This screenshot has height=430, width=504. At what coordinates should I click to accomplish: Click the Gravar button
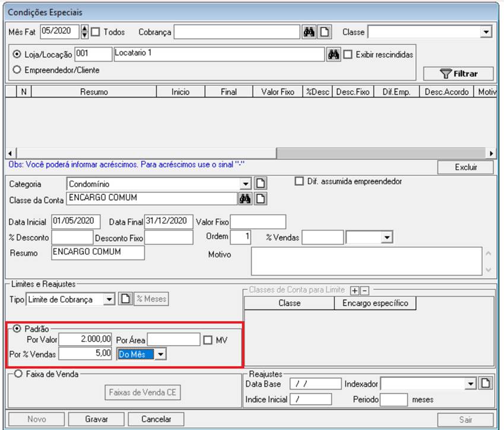(96, 419)
